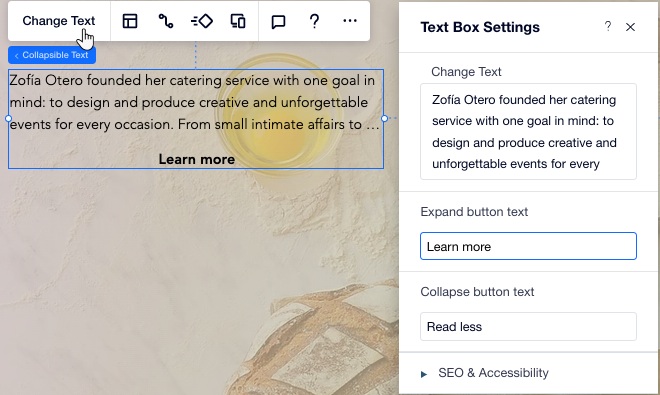Click into the Change Text textarea
Image resolution: width=660 pixels, height=395 pixels.
[x=528, y=131]
